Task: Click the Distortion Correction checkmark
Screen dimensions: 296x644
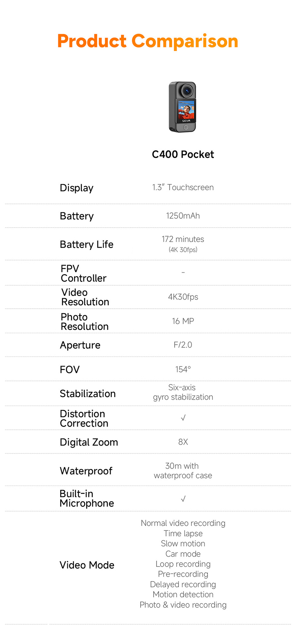Action: tap(183, 418)
